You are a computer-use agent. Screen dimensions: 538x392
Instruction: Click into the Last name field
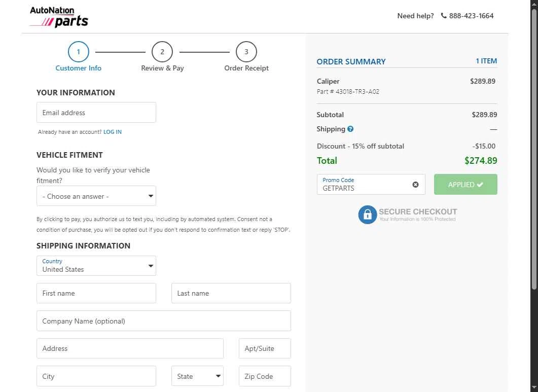(x=231, y=293)
